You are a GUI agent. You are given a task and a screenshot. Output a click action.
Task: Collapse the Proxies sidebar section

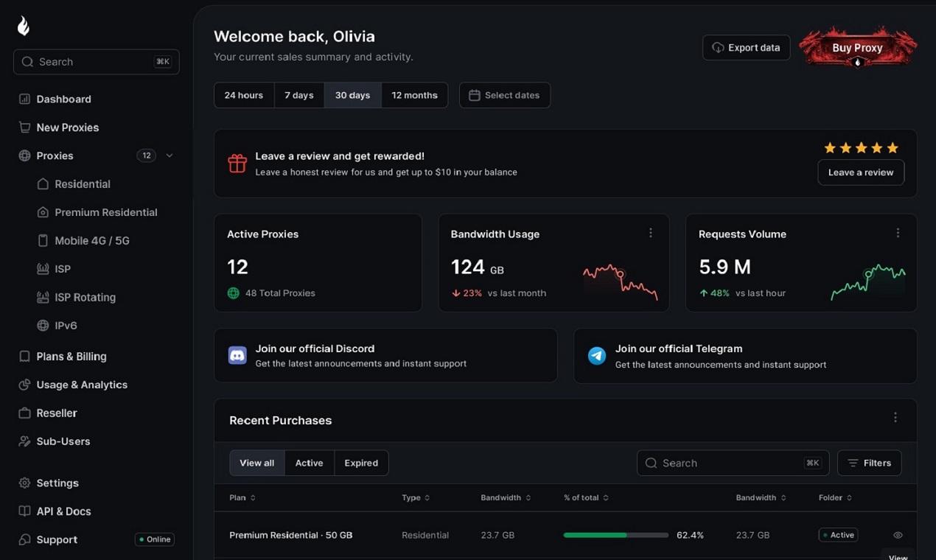[x=170, y=155]
